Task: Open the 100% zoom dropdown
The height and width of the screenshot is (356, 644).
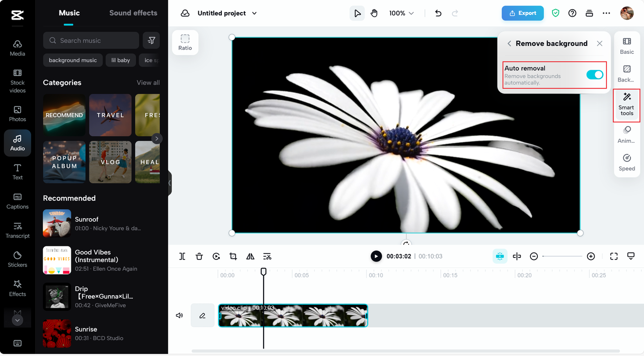Action: pyautogui.click(x=401, y=13)
